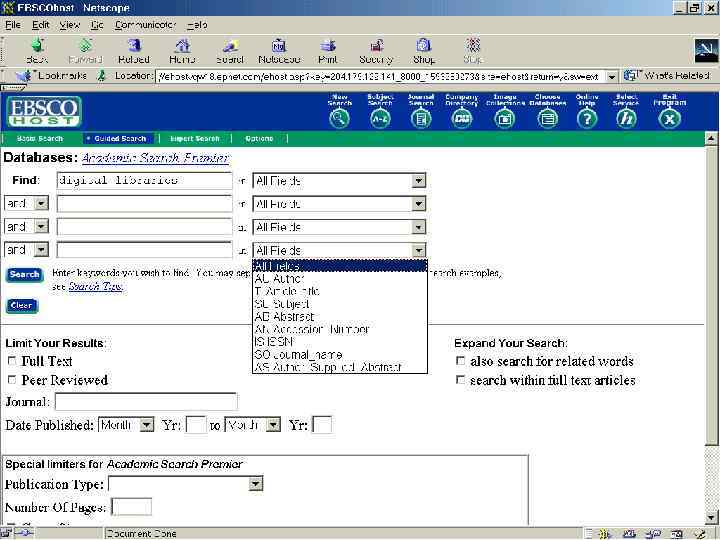Select SO Journal name option

point(339,354)
